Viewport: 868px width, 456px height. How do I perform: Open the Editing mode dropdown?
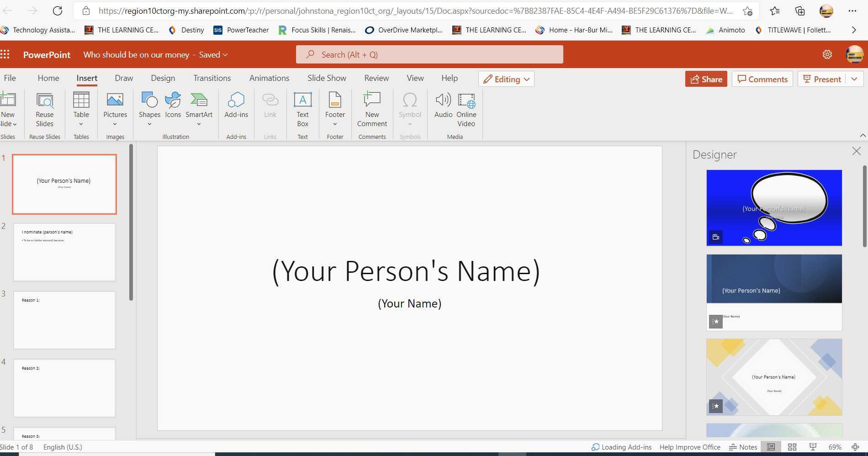click(x=506, y=79)
